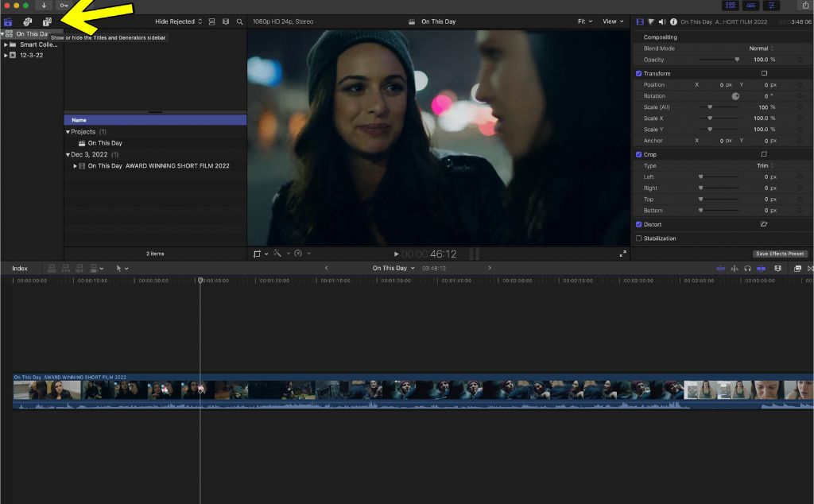
Task: Uncheck the Crop effect checkbox
Action: pyautogui.click(x=638, y=154)
